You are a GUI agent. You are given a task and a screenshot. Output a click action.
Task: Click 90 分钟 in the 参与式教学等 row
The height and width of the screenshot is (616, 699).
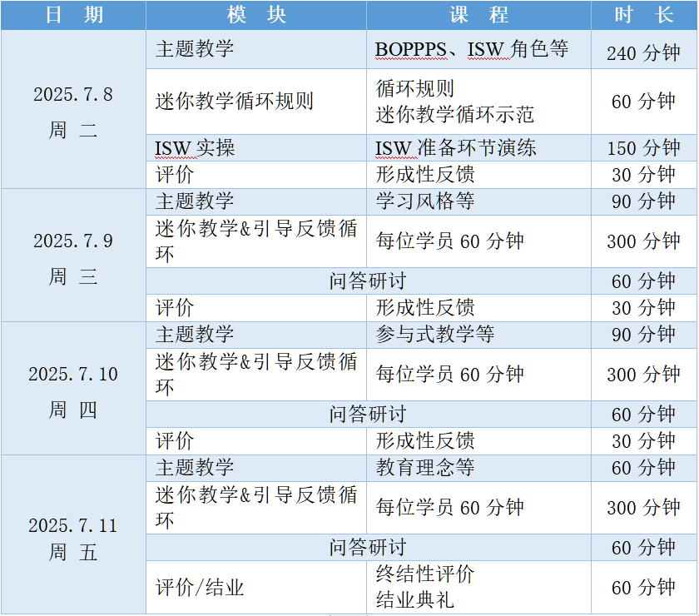click(644, 335)
